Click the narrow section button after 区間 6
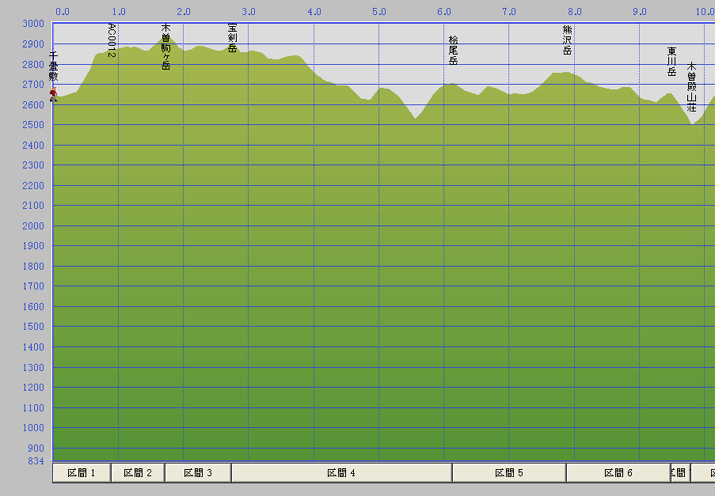715x496 pixels. [679, 473]
